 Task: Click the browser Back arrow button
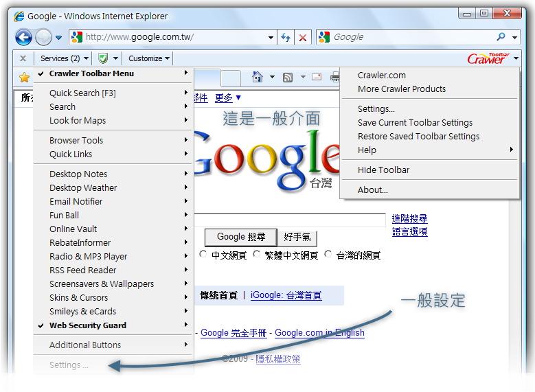point(23,37)
